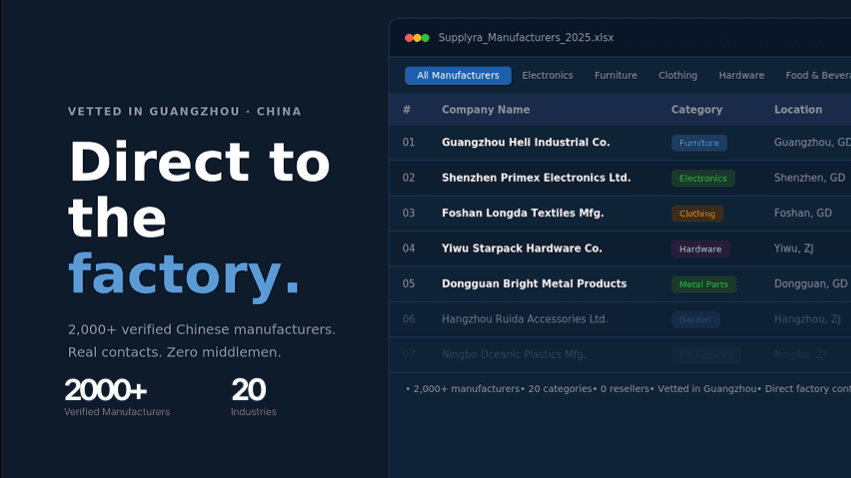Click the Dongguan, GD location cell
The width and height of the screenshot is (851, 478).
pyautogui.click(x=810, y=284)
